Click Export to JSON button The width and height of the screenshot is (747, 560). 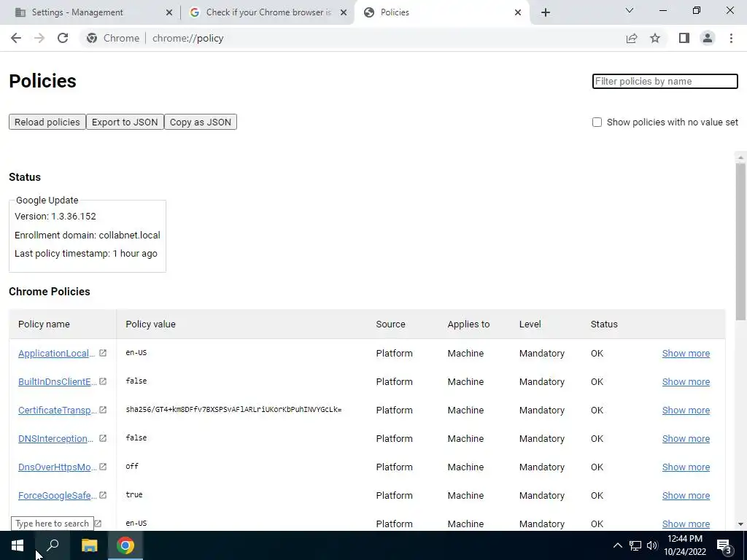[x=125, y=122]
